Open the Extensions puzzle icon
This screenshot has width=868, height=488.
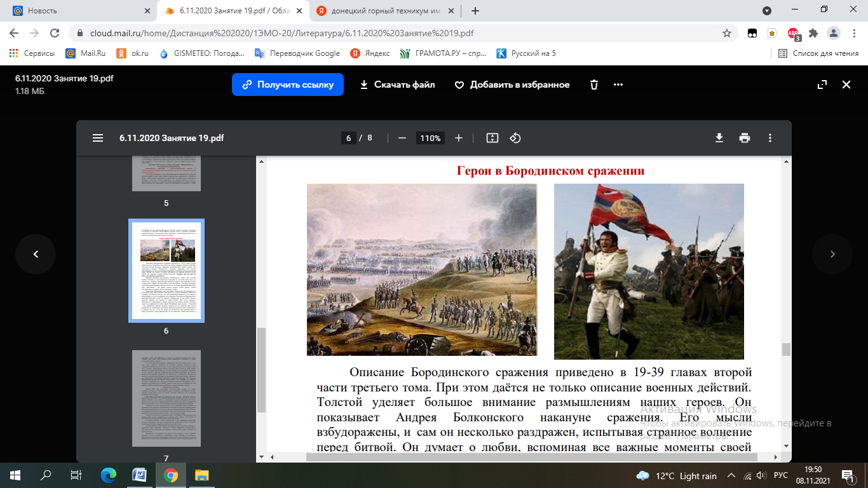point(813,33)
